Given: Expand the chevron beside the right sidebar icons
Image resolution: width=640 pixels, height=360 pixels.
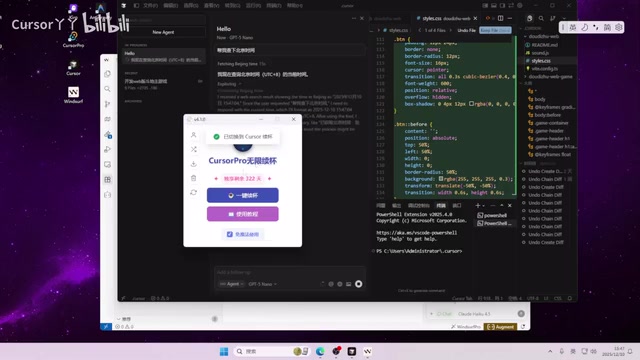Looking at the screenshot, I should [564, 18].
